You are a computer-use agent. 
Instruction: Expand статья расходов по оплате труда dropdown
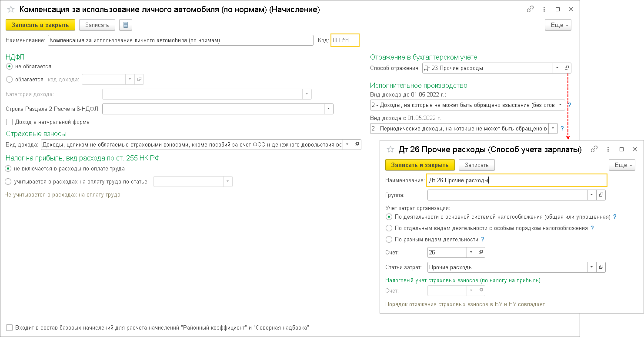point(228,181)
